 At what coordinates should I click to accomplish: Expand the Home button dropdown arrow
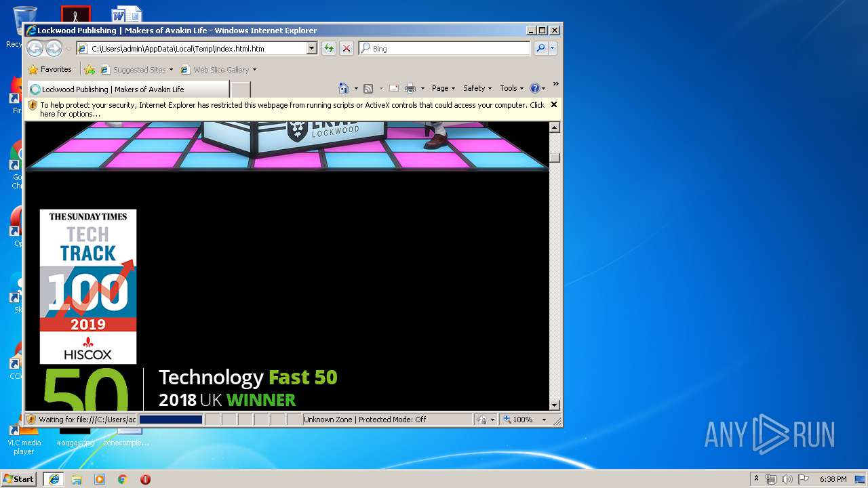click(x=356, y=88)
